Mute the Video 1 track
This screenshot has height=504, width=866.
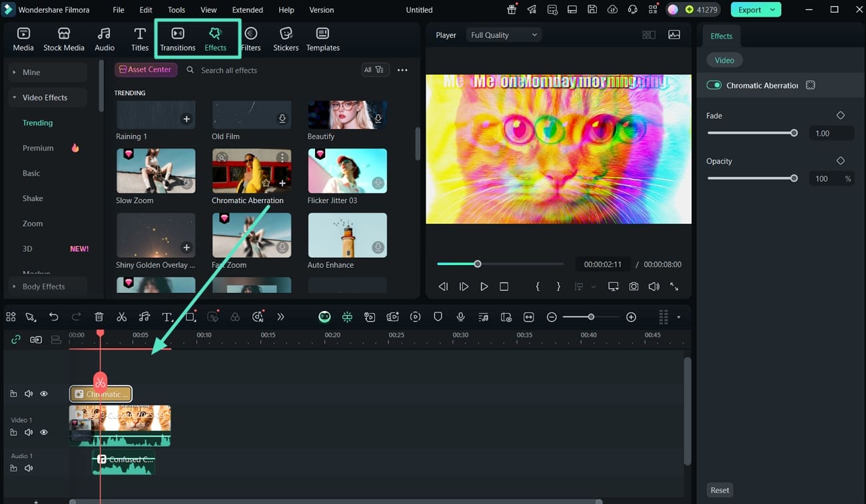pos(29,432)
